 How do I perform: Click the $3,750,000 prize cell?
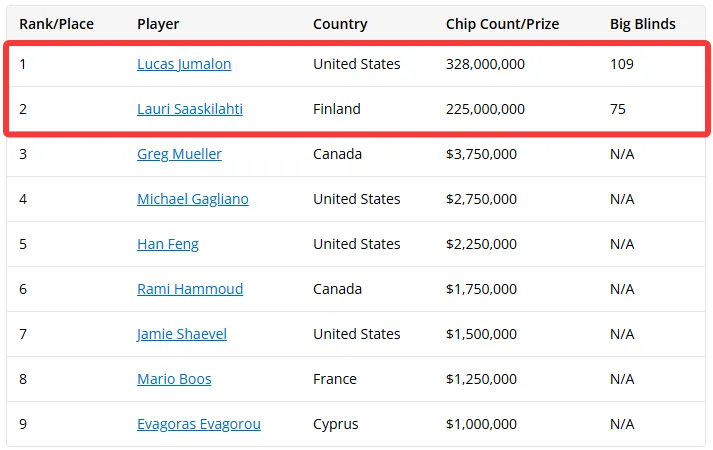[x=481, y=154]
